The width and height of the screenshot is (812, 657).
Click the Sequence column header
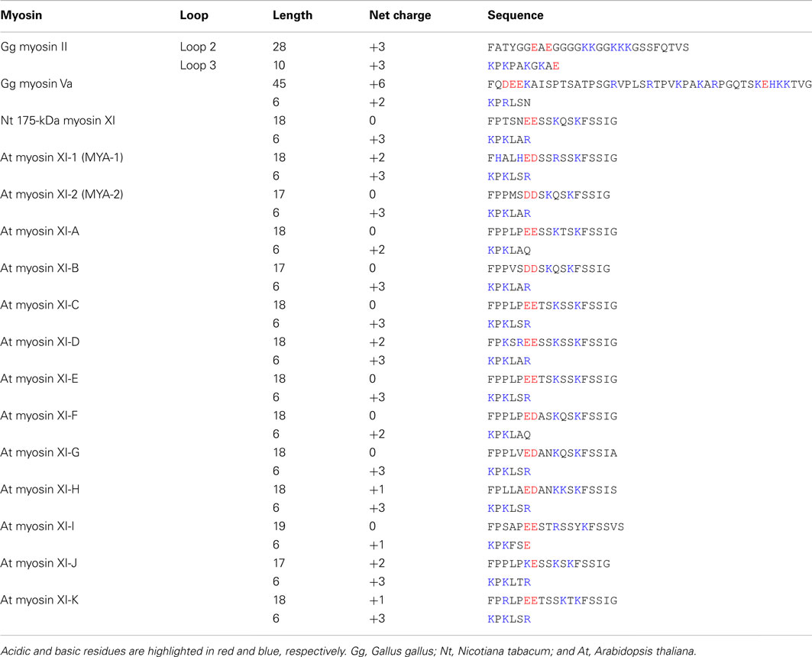point(516,15)
